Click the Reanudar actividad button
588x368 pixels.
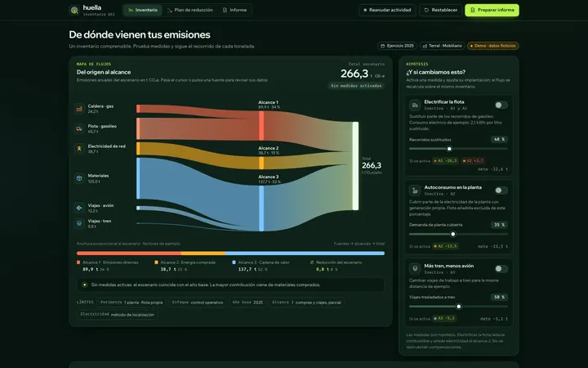click(x=387, y=10)
